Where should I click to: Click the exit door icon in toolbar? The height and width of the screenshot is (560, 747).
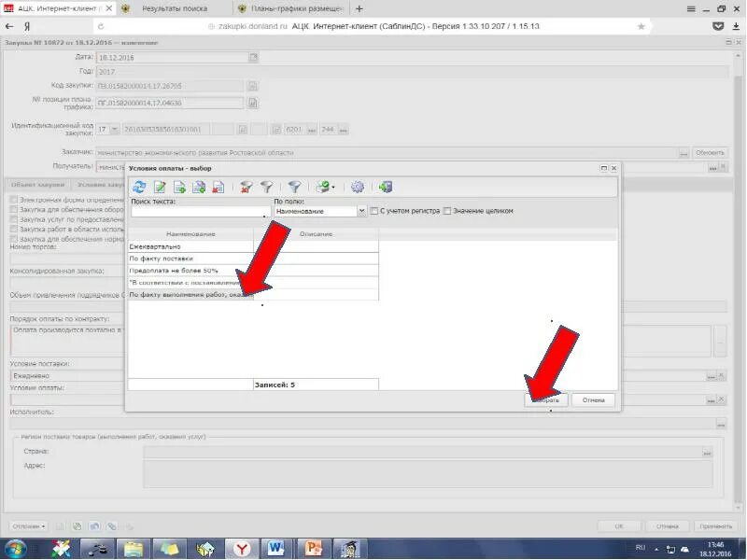point(386,188)
